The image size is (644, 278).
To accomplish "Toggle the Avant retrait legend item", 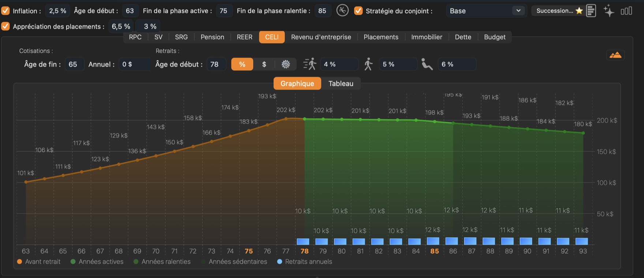I will pos(39,262).
